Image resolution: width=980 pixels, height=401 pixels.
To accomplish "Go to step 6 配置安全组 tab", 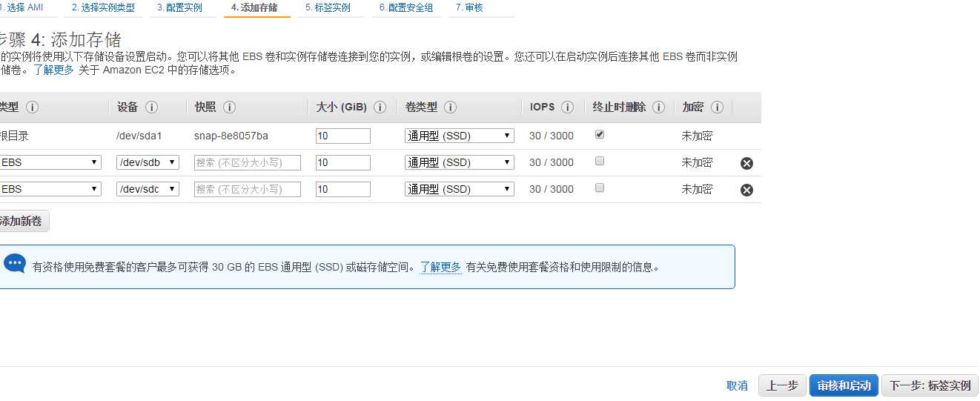I will (x=405, y=7).
